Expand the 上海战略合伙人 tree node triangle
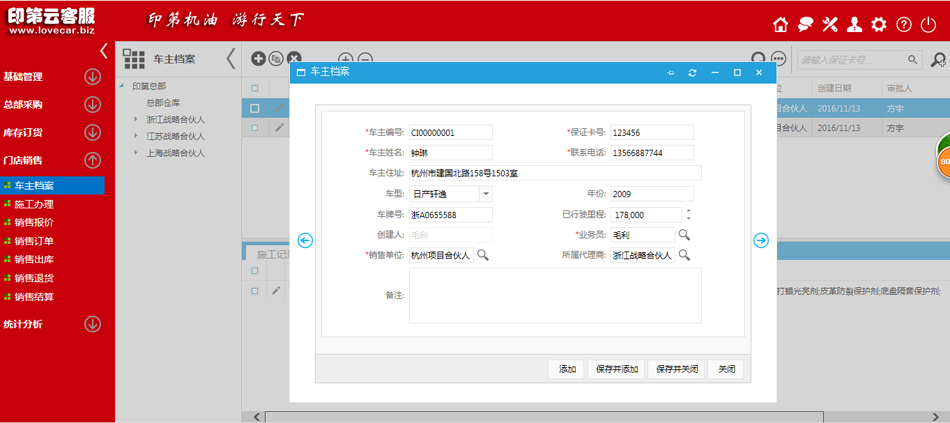Image resolution: width=950 pixels, height=423 pixels. [136, 153]
